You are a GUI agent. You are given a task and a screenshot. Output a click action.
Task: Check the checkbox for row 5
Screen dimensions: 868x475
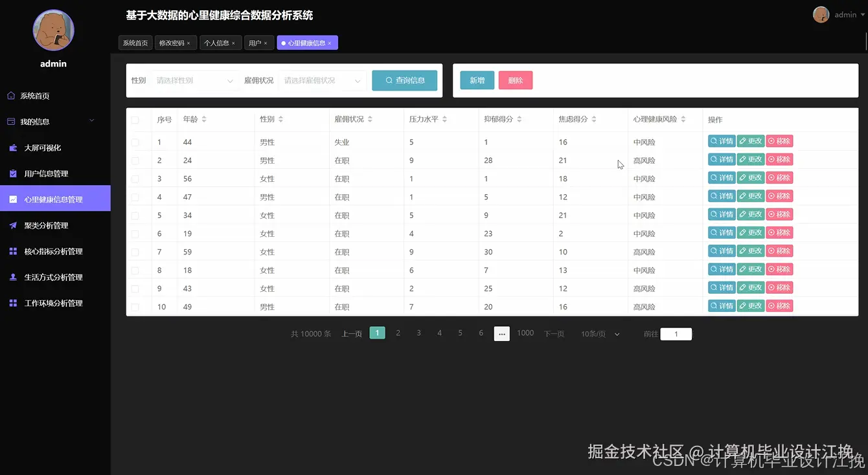click(x=135, y=215)
